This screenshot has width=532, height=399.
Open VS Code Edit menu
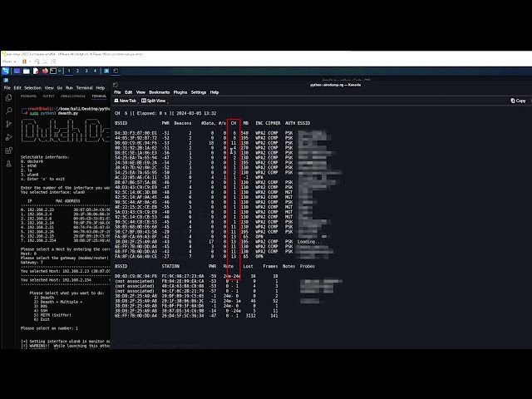17,88
